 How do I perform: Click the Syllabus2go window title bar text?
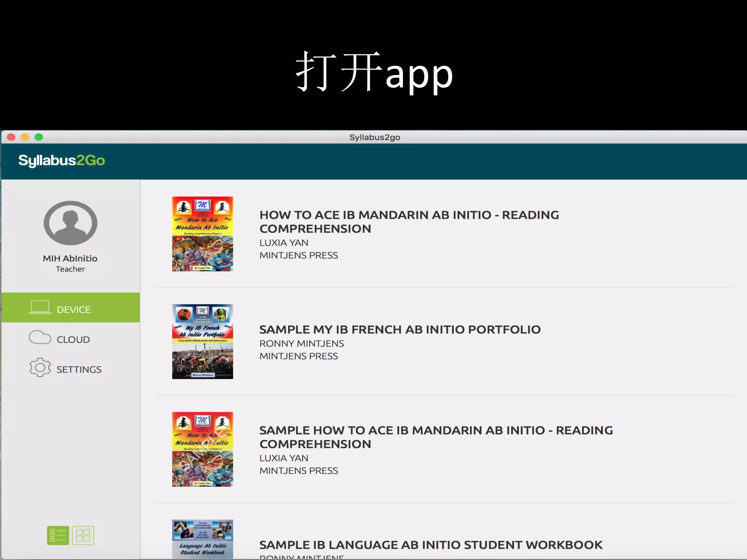(x=375, y=137)
